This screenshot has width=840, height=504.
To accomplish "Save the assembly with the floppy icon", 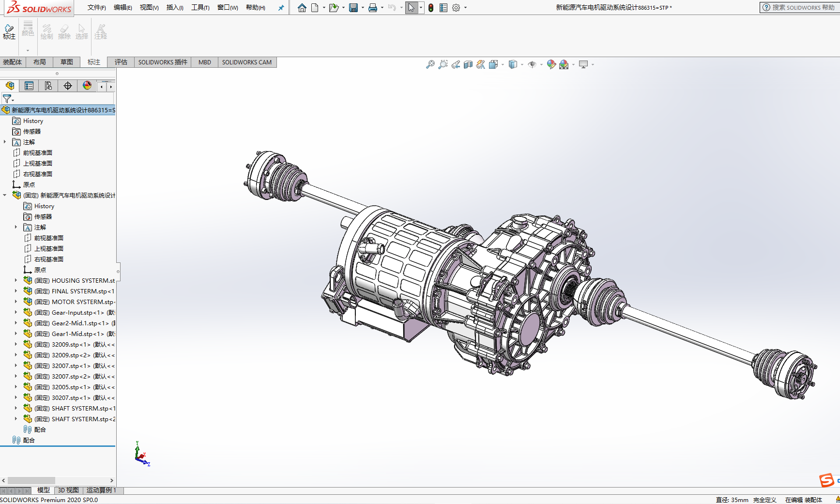I will coord(353,8).
